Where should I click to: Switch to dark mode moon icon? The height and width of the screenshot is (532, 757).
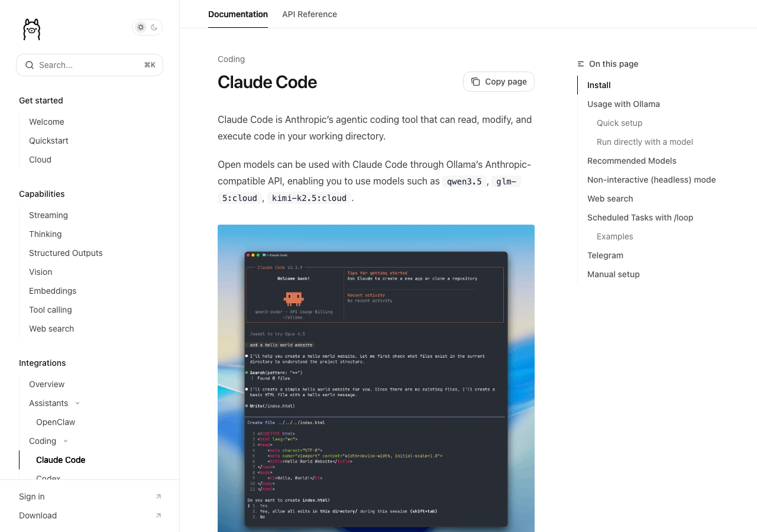154,27
